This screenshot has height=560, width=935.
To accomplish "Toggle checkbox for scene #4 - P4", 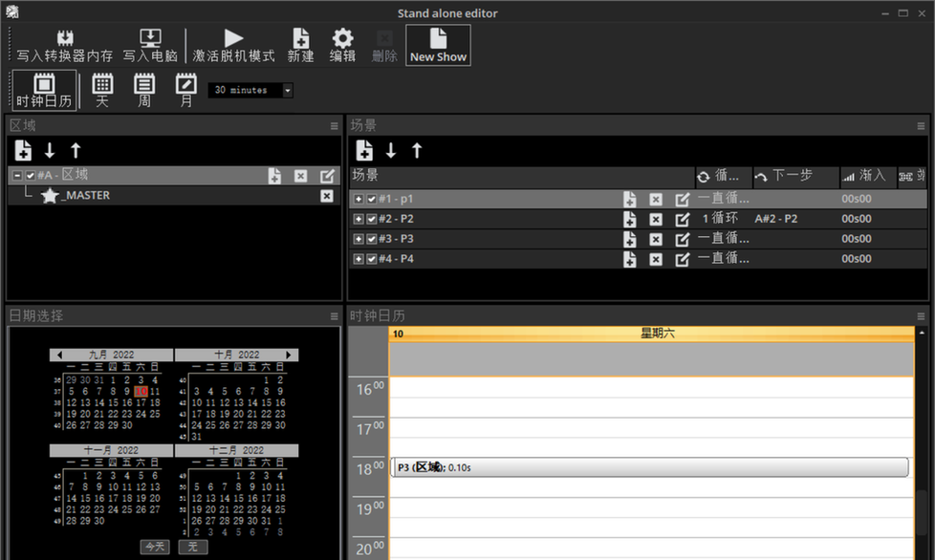I will [x=372, y=259].
